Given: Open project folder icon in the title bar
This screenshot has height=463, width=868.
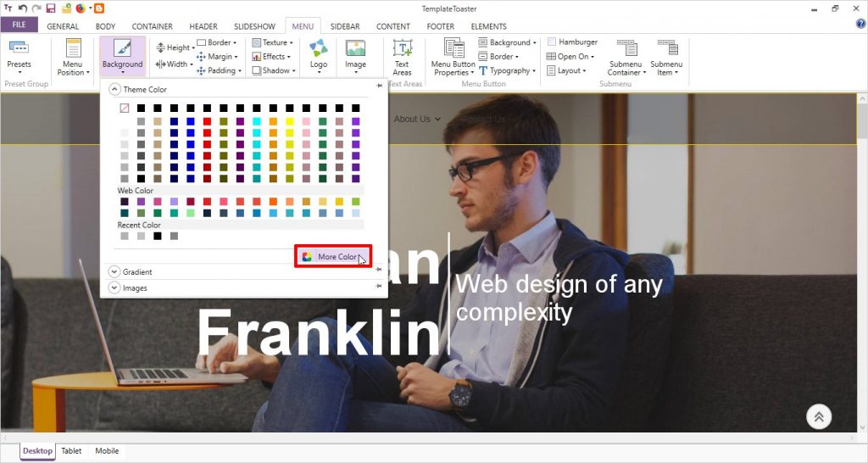Looking at the screenshot, I should [66, 8].
